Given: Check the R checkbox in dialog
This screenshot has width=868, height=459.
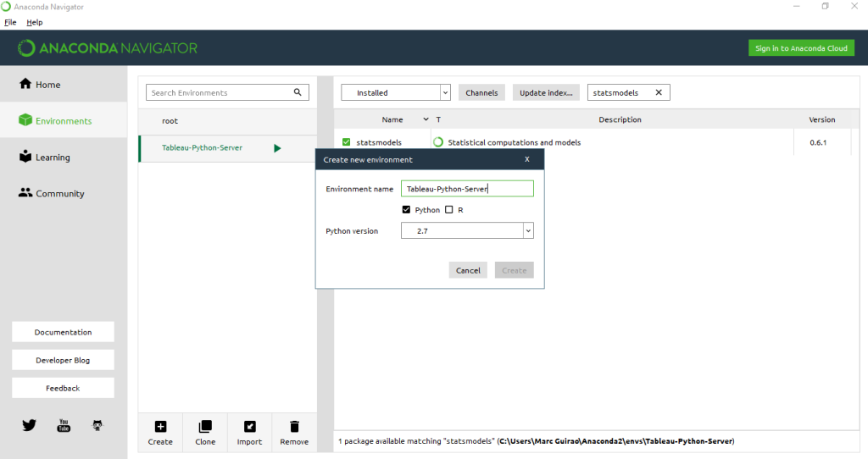Looking at the screenshot, I should pos(449,209).
